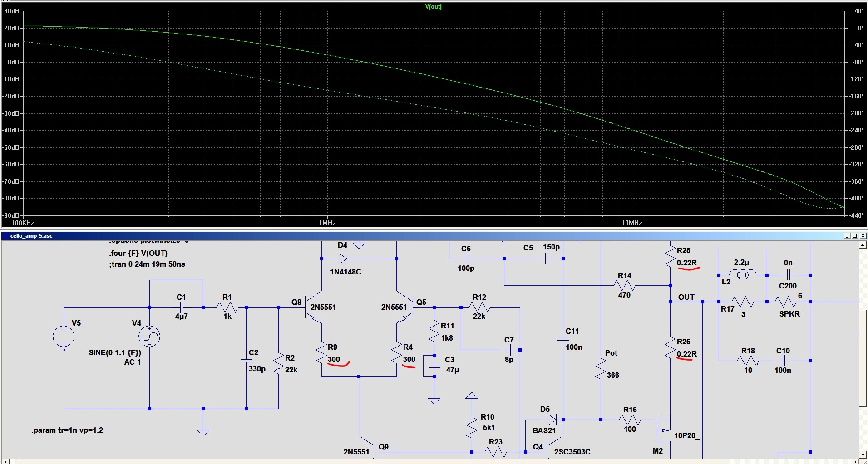The image size is (868, 464).
Task: Click the -90dB magnitude axis label
Action: tap(11, 215)
